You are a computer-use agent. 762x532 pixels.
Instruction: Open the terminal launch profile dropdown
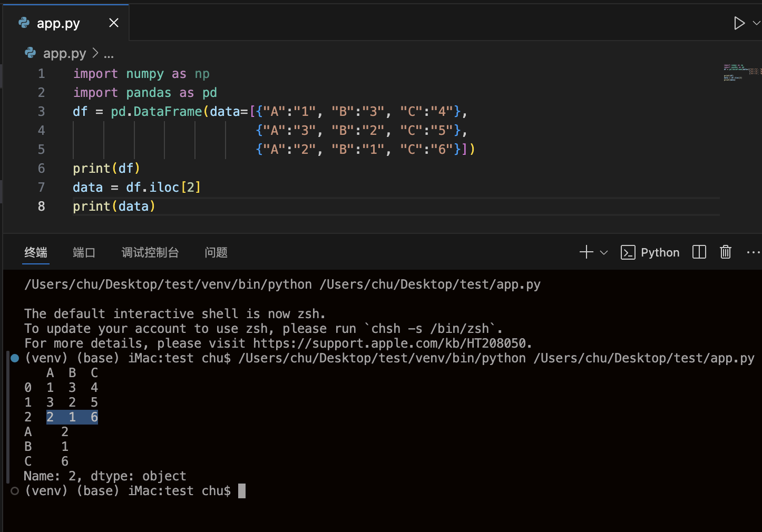[x=604, y=253]
